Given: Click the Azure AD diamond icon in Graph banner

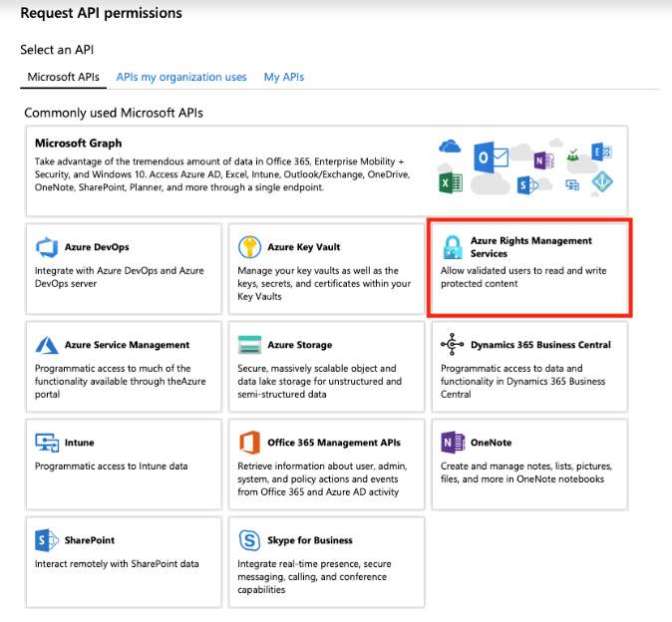Looking at the screenshot, I should [602, 182].
